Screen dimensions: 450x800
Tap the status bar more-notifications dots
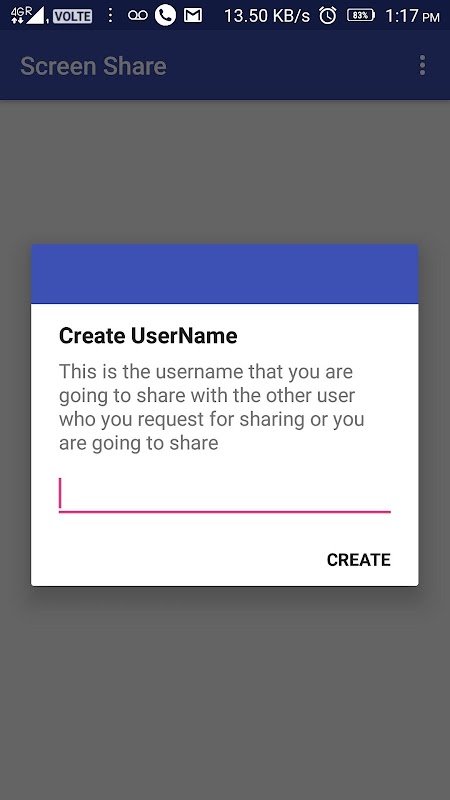pyautogui.click(x=110, y=15)
